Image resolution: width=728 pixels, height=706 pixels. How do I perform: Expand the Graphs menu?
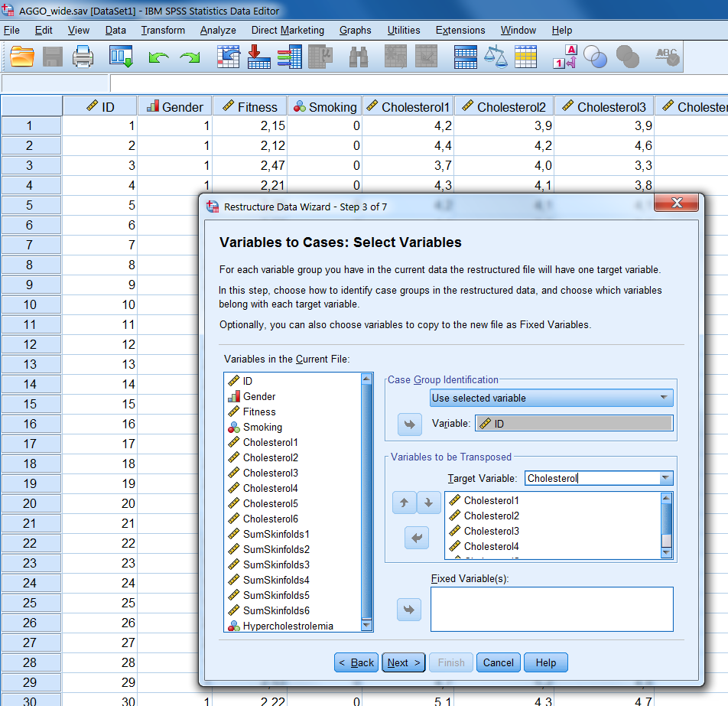(355, 30)
